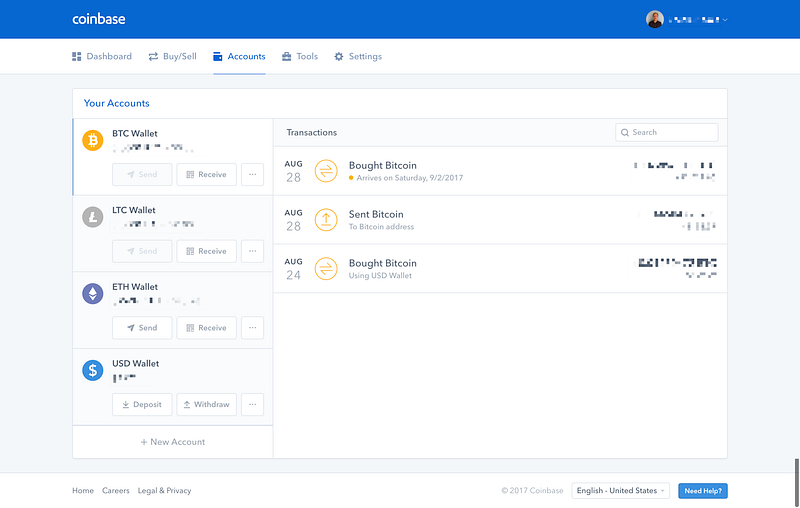Click the Careers footer link

[116, 490]
